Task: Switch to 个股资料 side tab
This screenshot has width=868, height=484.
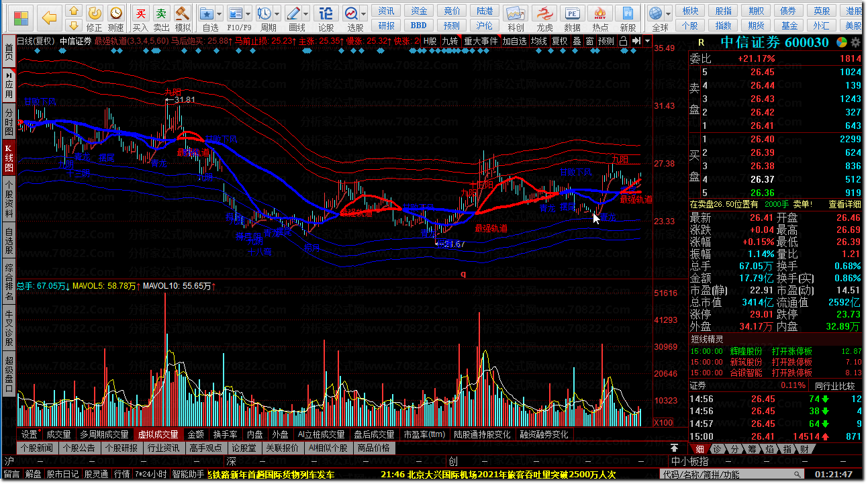Action: [x=9, y=199]
